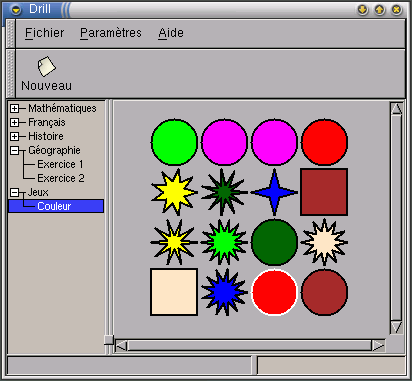
Task: Select the bright green circle
Action: tap(174, 142)
